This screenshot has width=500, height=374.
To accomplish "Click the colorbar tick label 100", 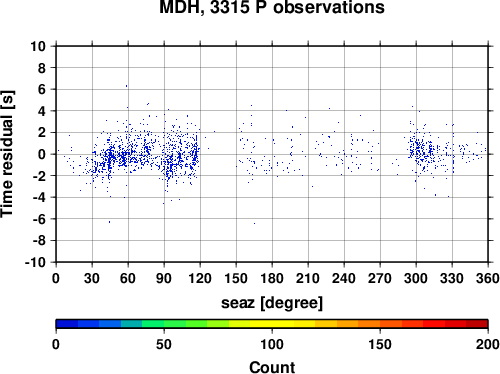I will tap(272, 344).
